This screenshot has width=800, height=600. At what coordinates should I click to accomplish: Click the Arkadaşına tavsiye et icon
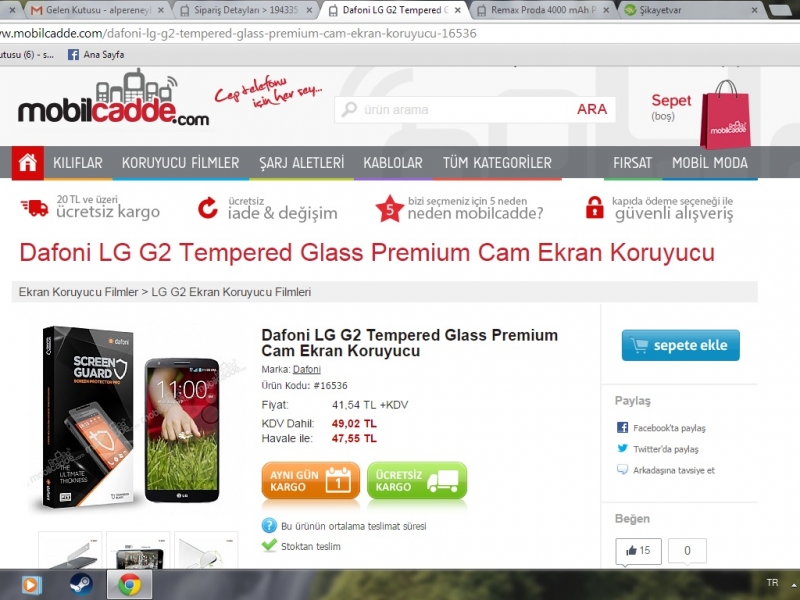click(x=622, y=469)
